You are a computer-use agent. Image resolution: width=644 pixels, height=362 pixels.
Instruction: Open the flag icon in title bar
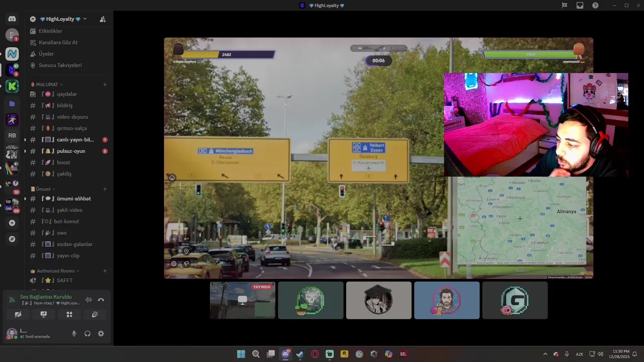point(565,5)
